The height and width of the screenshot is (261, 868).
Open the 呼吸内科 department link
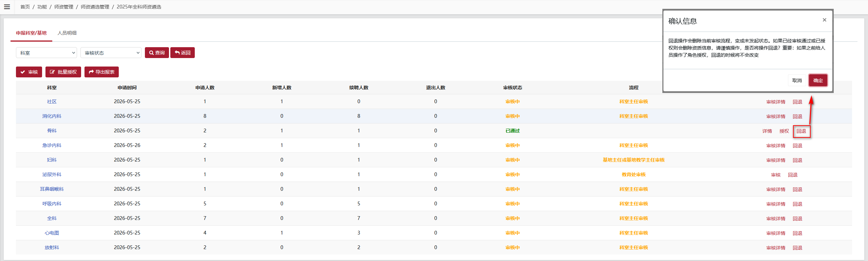coord(52,204)
